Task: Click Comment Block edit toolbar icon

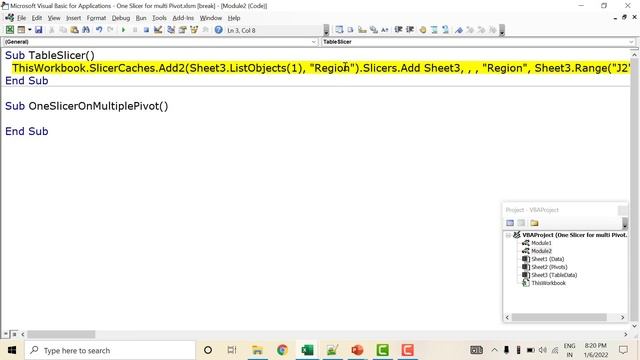Action: (x=434, y=30)
